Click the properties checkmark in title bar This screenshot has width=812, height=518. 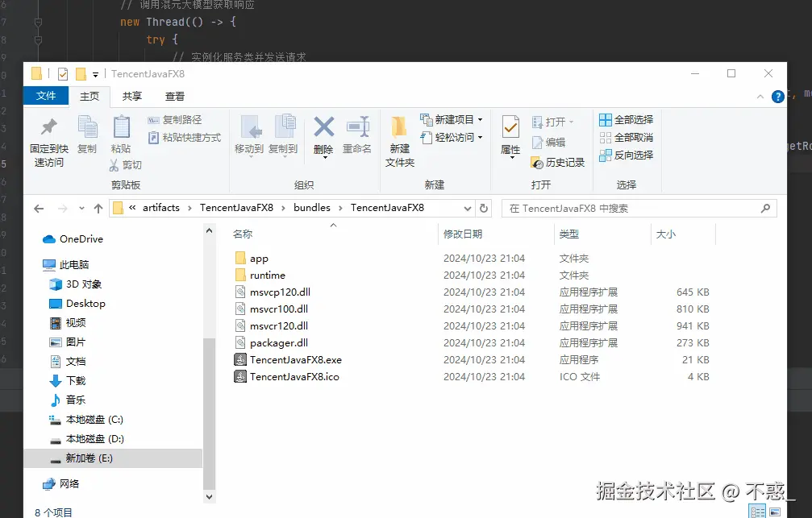[63, 74]
